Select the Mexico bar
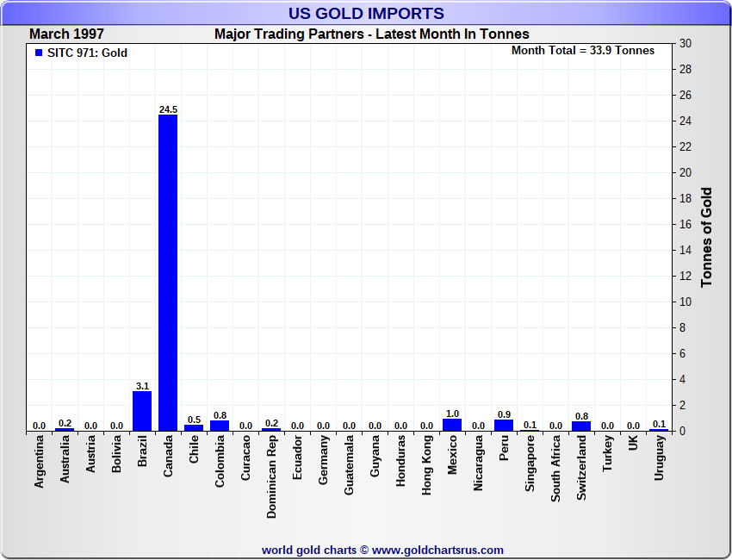Viewport: 732px width, 560px height. pyautogui.click(x=452, y=425)
